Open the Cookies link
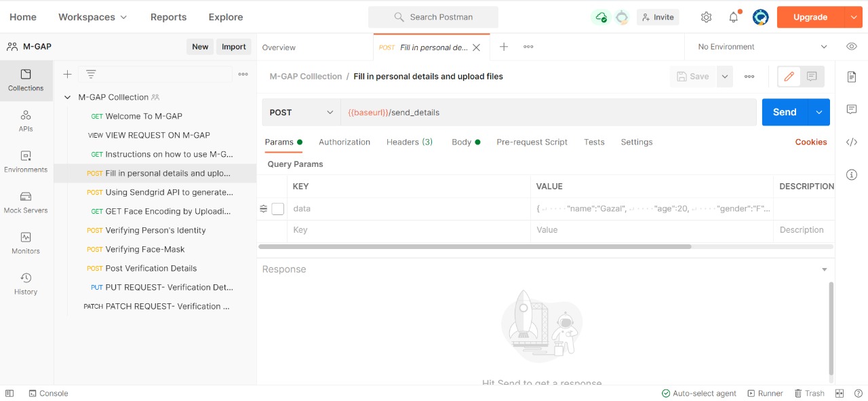The image size is (868, 401). click(x=811, y=142)
